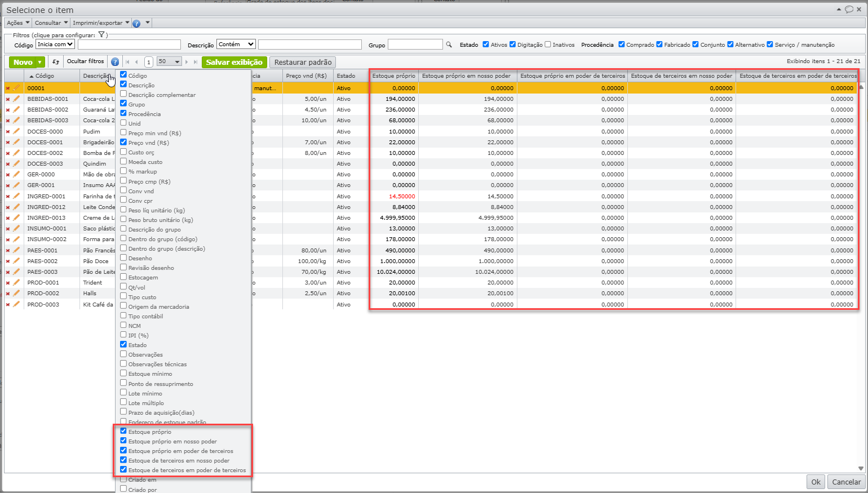Click the refresh list icon beside Novo
868x493 pixels.
pos(56,62)
